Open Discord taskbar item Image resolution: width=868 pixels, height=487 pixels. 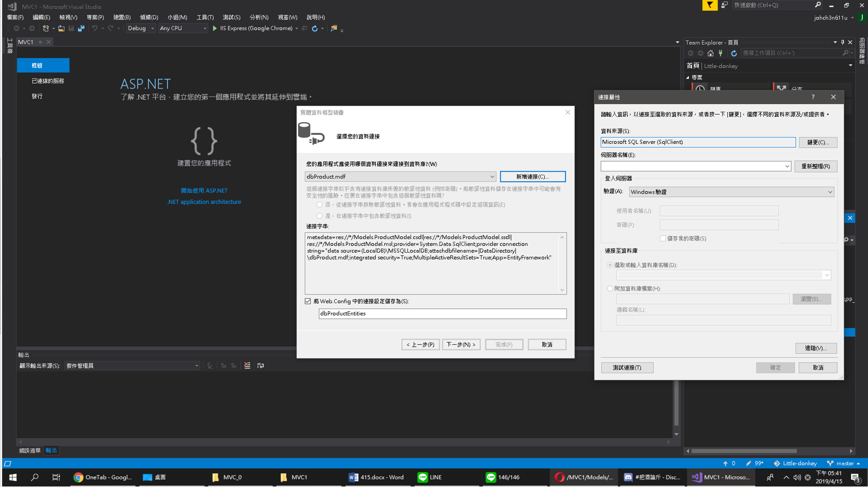652,477
